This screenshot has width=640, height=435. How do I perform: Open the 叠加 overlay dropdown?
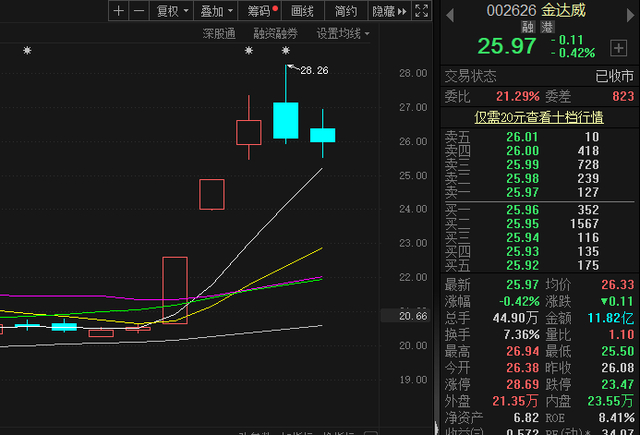[x=216, y=11]
